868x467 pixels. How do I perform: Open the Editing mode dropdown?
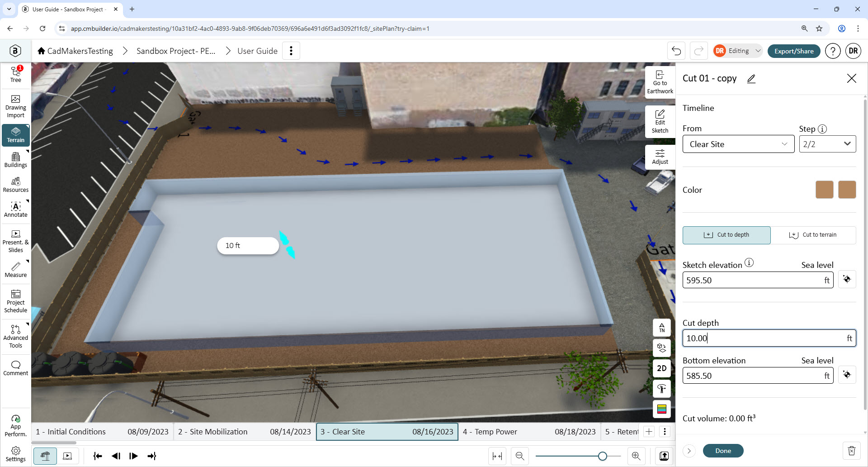tap(738, 51)
